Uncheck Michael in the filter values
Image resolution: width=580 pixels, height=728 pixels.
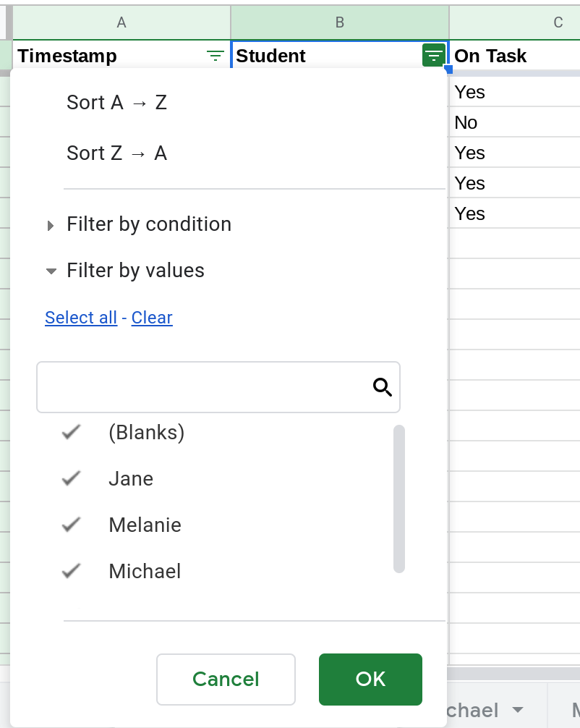(70, 571)
